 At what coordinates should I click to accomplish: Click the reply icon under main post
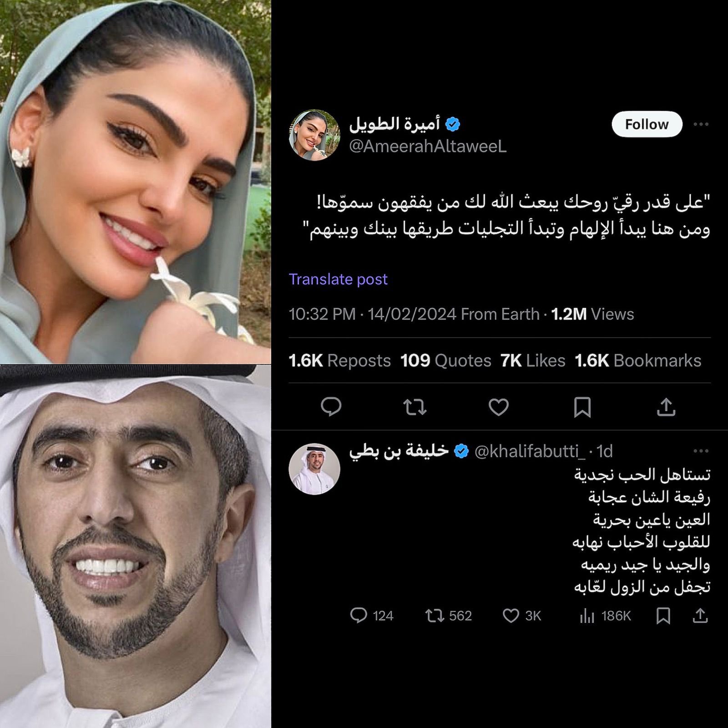tap(331, 407)
